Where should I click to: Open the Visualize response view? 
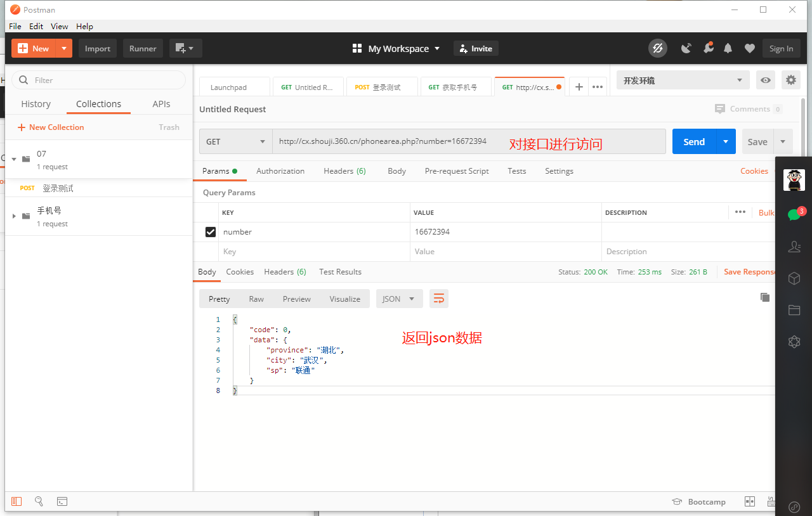click(345, 299)
